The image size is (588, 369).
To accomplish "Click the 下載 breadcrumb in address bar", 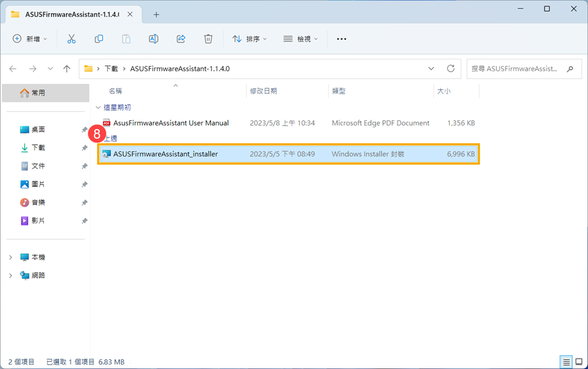I will [111, 68].
